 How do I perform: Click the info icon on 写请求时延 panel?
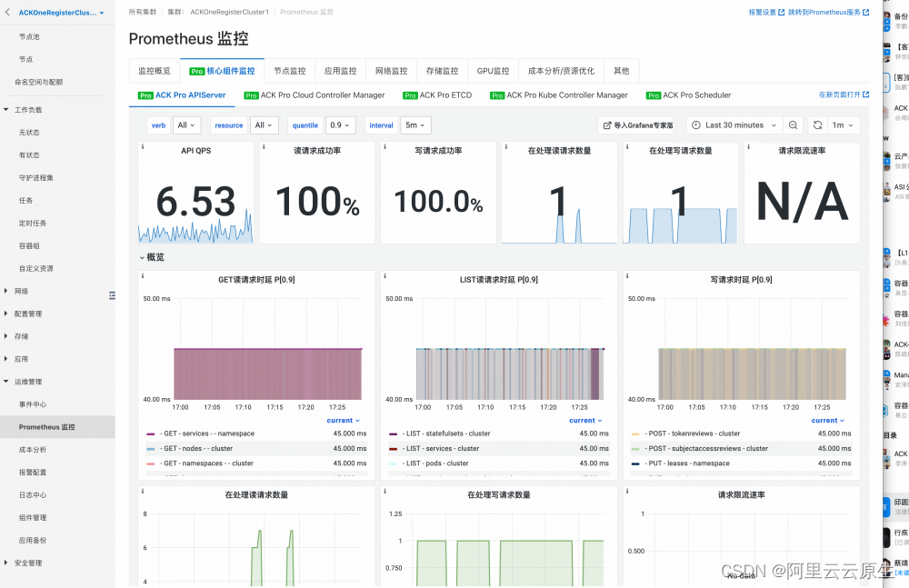tap(627, 276)
